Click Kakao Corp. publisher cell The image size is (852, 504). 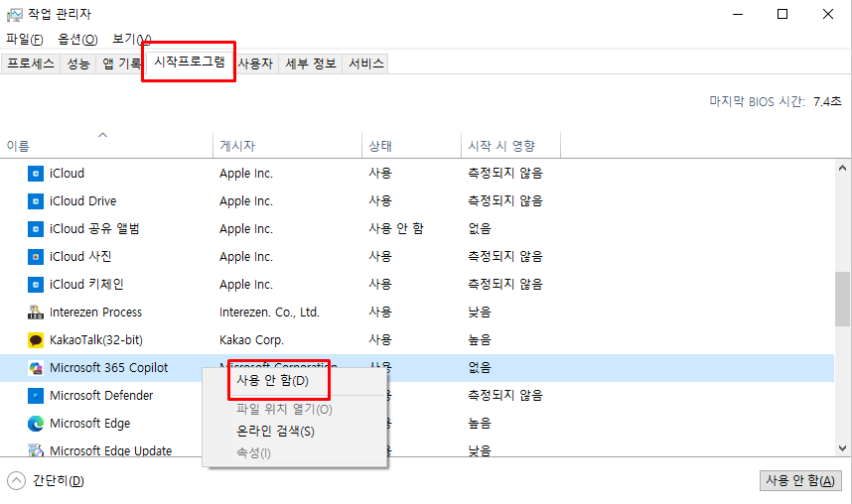[251, 340]
